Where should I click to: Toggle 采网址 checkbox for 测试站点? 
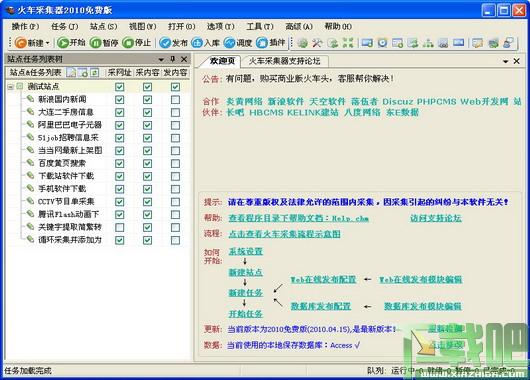[119, 87]
